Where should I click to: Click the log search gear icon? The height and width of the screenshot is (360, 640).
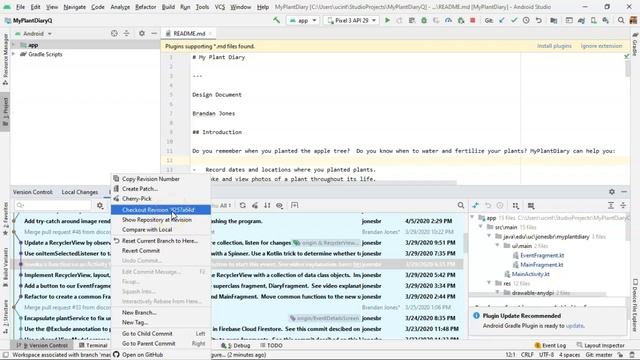[x=100, y=205]
